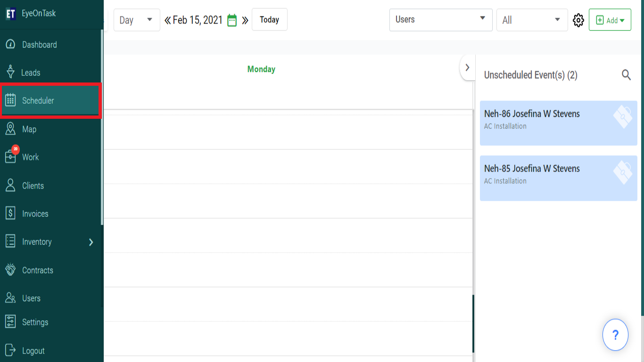Click the Unscheduled Event(s) (2) heading
The width and height of the screenshot is (644, 362).
click(531, 75)
